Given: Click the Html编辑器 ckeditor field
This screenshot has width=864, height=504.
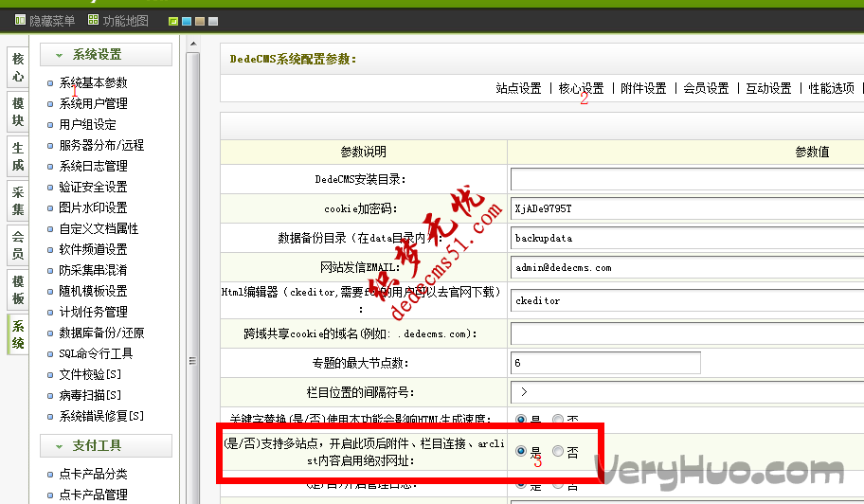Looking at the screenshot, I should [x=687, y=300].
